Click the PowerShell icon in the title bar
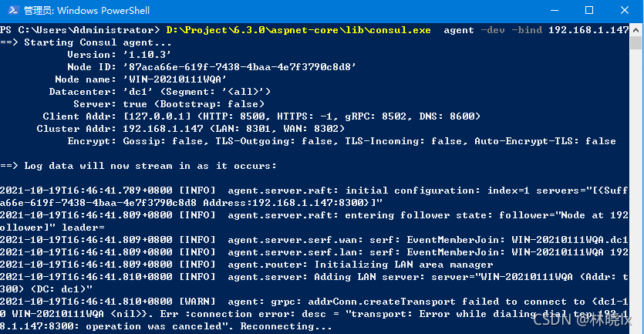The width and height of the screenshot is (644, 334). (11, 11)
